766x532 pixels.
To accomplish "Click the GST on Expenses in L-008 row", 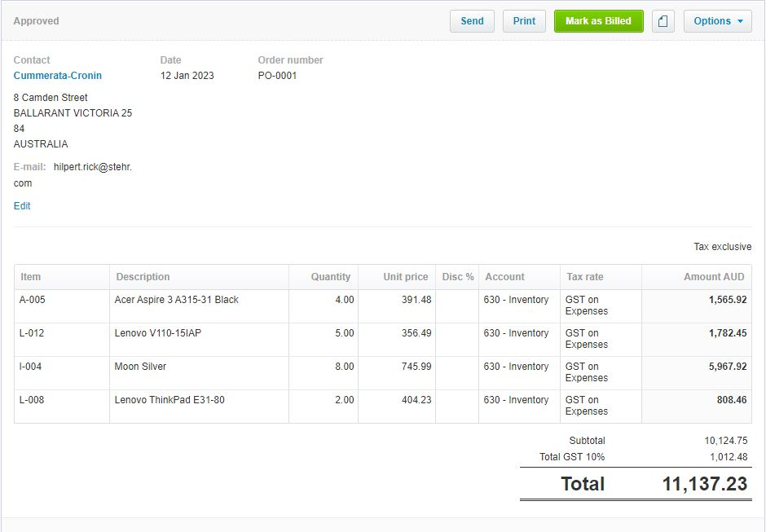I will coord(586,406).
